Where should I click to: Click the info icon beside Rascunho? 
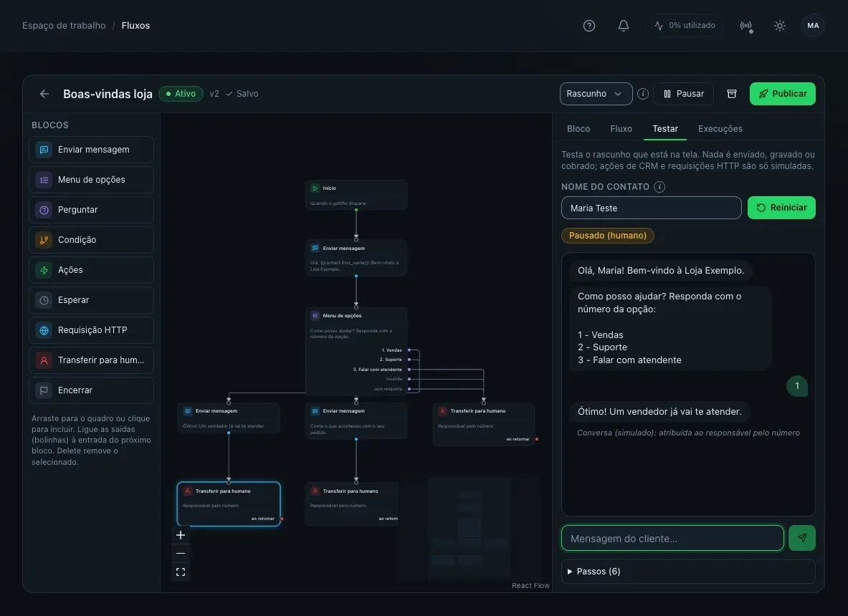642,94
